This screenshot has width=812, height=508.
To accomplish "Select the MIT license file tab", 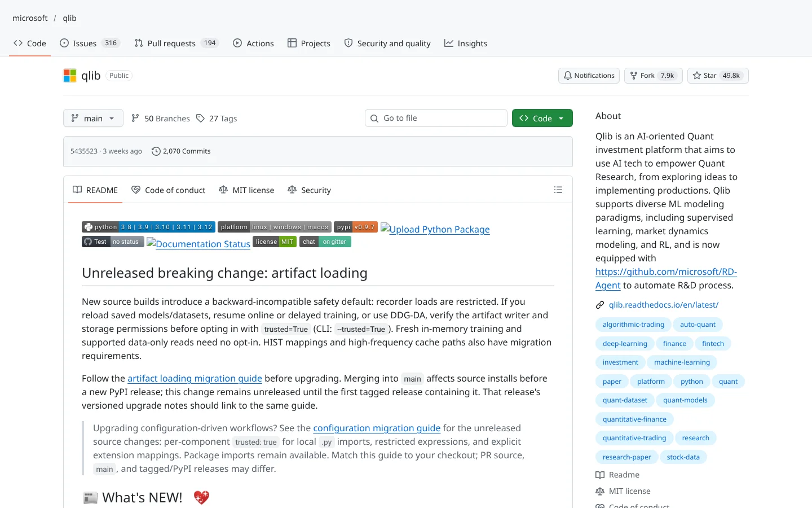I will pyautogui.click(x=246, y=190).
